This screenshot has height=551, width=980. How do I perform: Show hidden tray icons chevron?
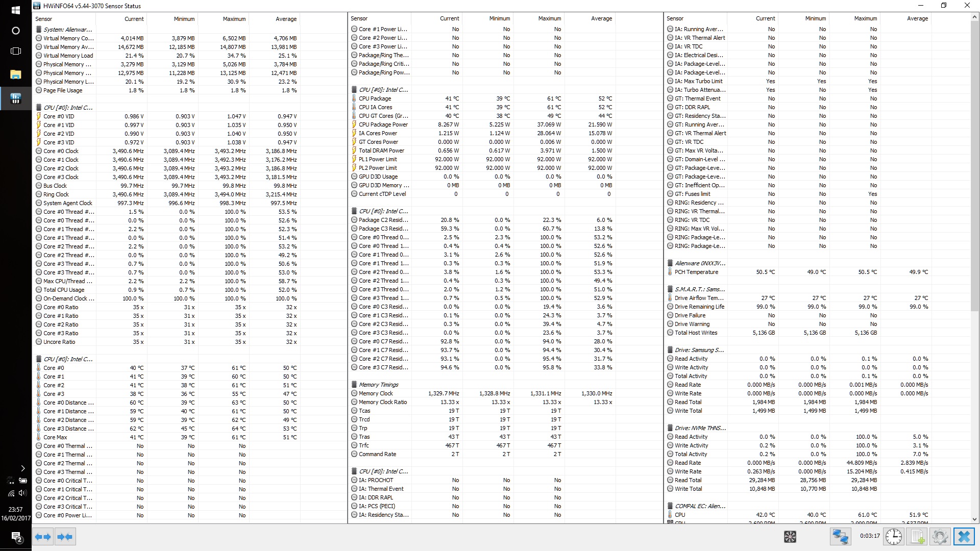[x=22, y=468]
